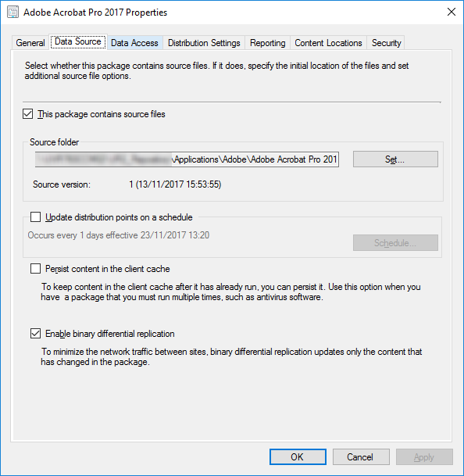Click the source version value '1 (13/11/2017 15:53:55)'
464x476 pixels.
click(175, 184)
